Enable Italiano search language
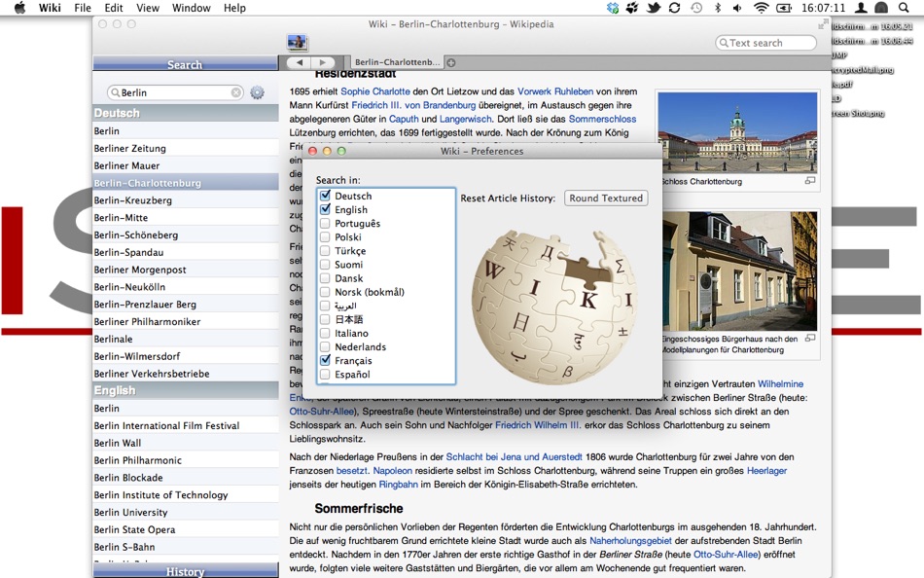The image size is (924, 578). (x=325, y=333)
